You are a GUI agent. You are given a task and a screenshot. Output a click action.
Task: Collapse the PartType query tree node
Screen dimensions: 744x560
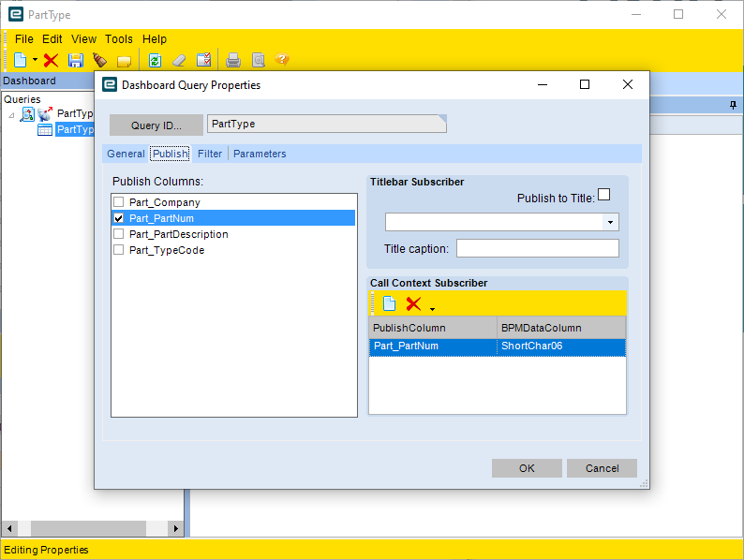coord(11,115)
